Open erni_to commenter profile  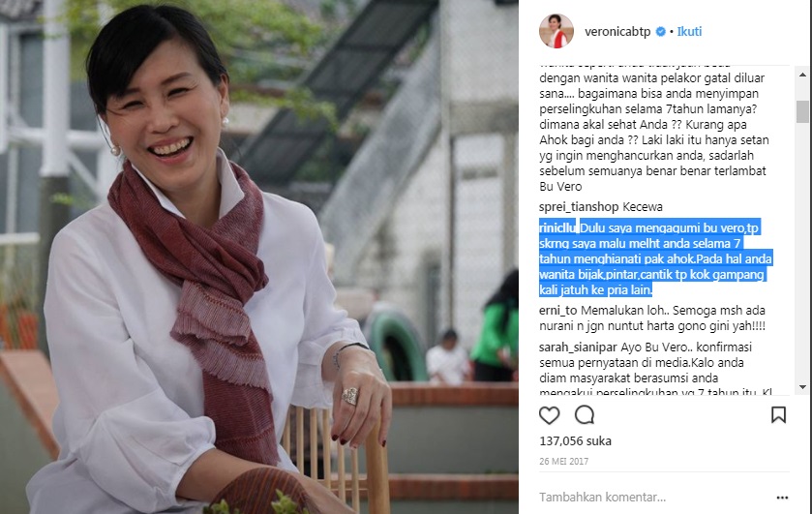(557, 311)
